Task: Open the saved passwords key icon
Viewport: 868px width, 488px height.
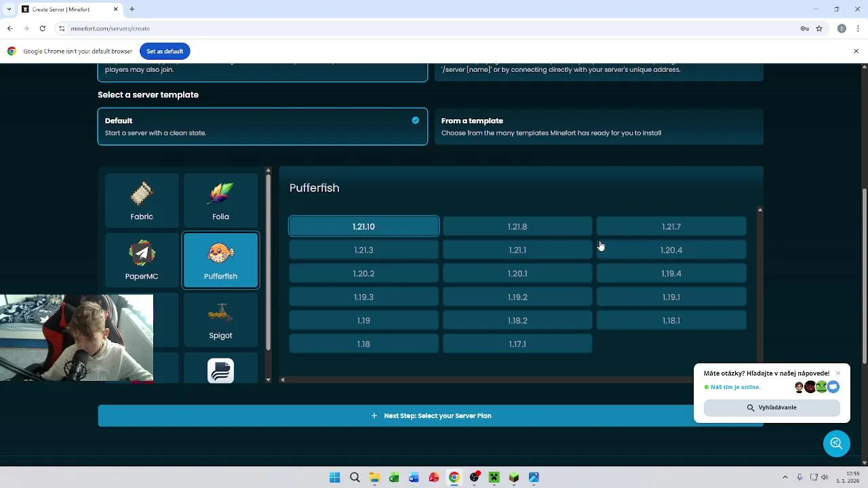Action: [x=804, y=28]
